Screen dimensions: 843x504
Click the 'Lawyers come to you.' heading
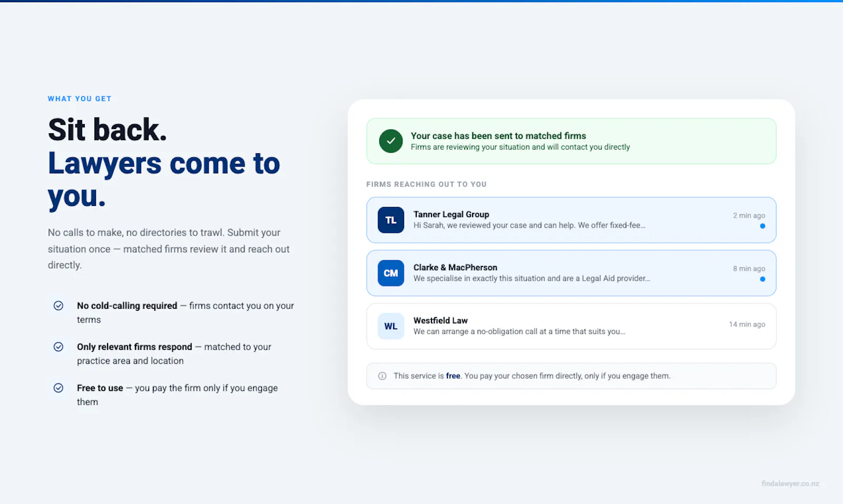pyautogui.click(x=164, y=180)
